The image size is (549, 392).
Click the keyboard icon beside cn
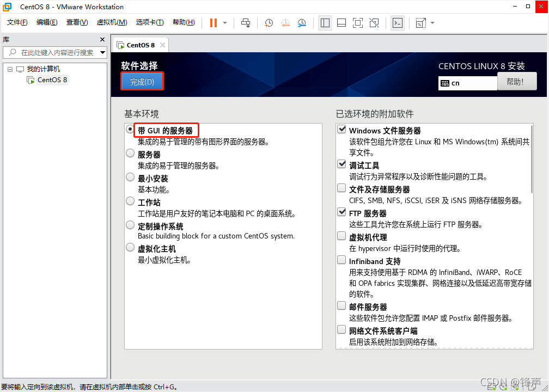[445, 83]
